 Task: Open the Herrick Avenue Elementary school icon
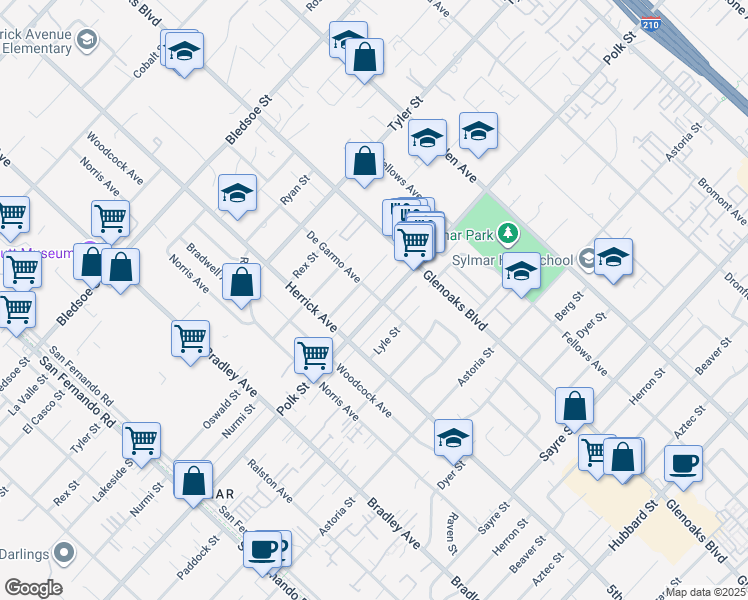[87, 40]
